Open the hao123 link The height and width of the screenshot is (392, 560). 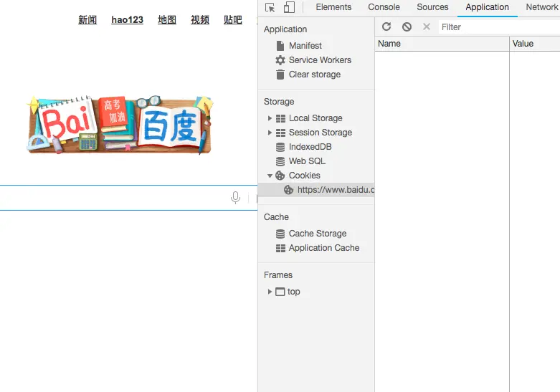pos(127,19)
